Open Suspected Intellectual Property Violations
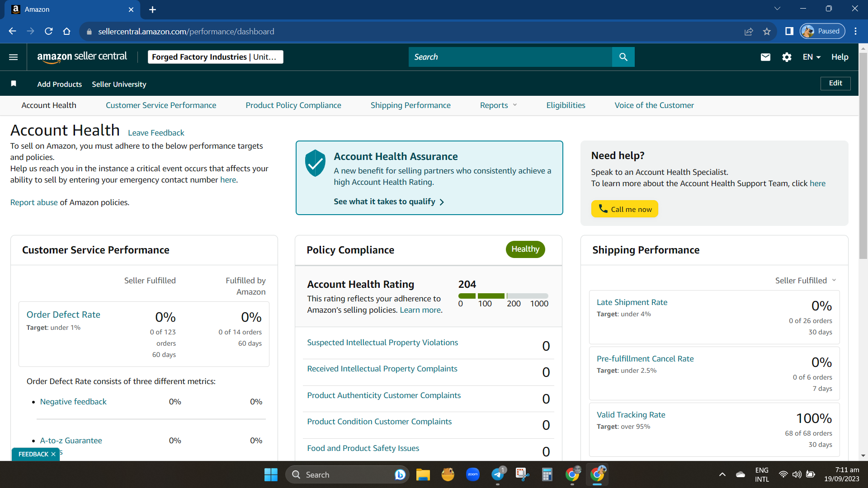Screen dimensions: 868x488 click(382, 343)
